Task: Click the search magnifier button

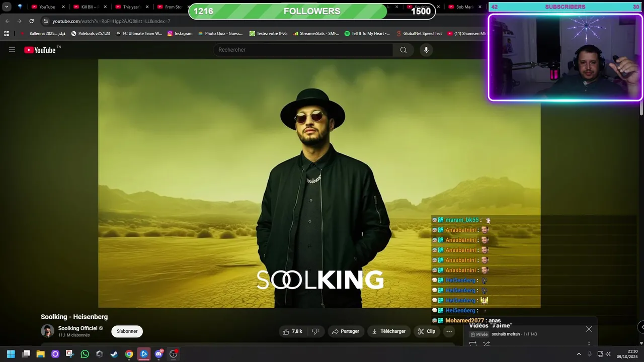Action: click(x=403, y=50)
